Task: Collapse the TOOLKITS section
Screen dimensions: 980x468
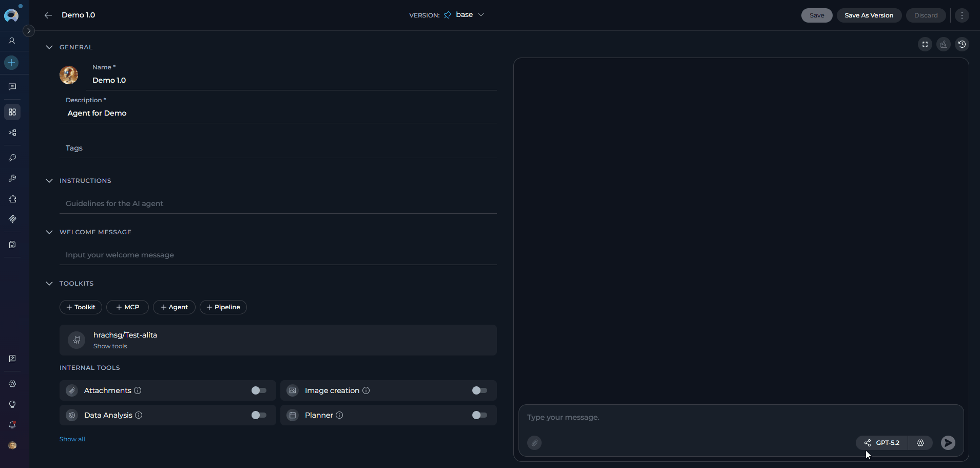Action: [49, 284]
